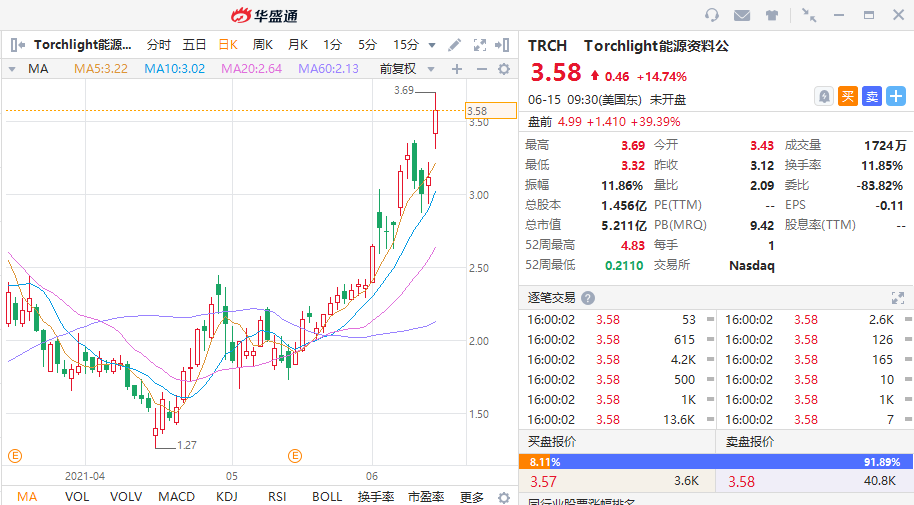914x505 pixels.
Task: Click the 3.58 current price tag
Action: pyautogui.click(x=491, y=111)
